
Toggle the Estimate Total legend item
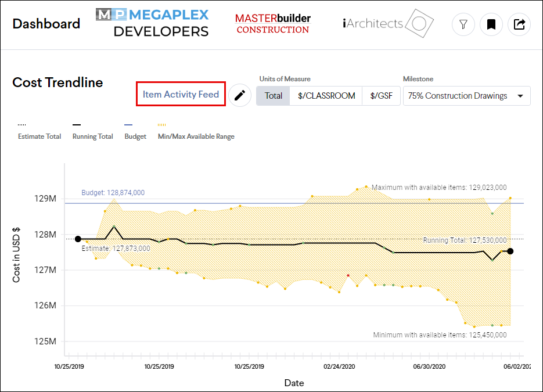(39, 136)
